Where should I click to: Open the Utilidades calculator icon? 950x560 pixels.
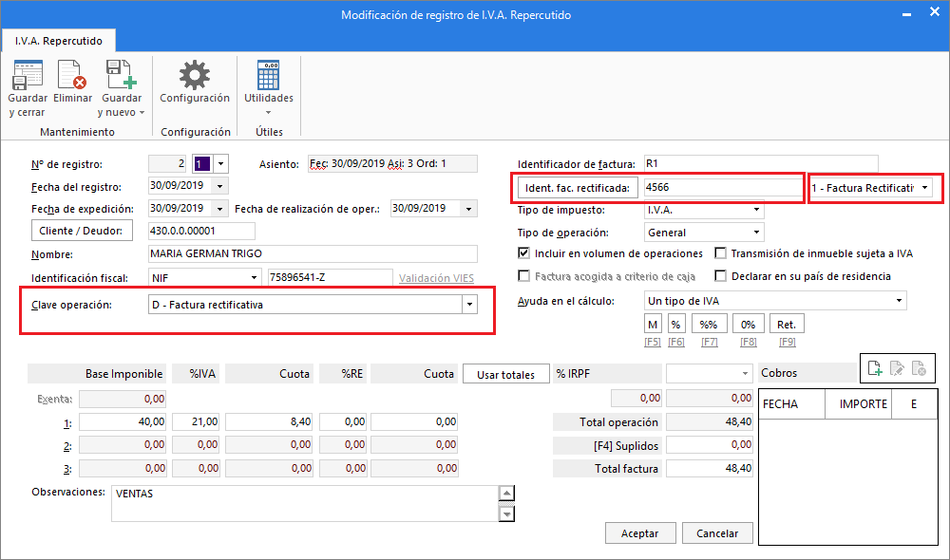[x=268, y=76]
